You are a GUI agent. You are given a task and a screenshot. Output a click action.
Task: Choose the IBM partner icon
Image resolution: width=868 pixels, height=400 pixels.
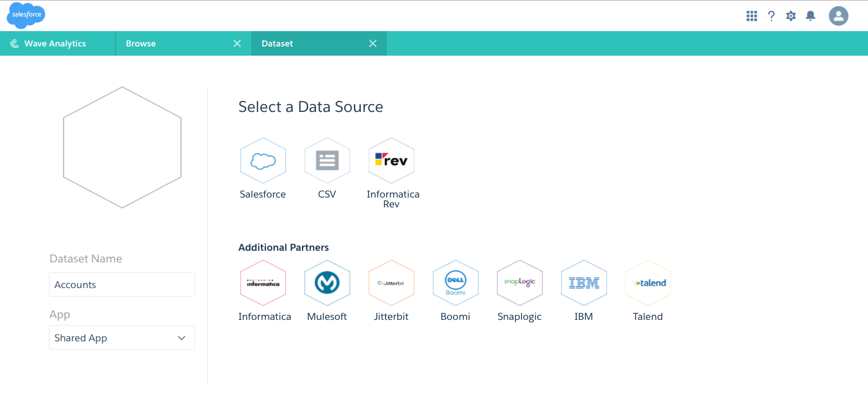point(584,283)
